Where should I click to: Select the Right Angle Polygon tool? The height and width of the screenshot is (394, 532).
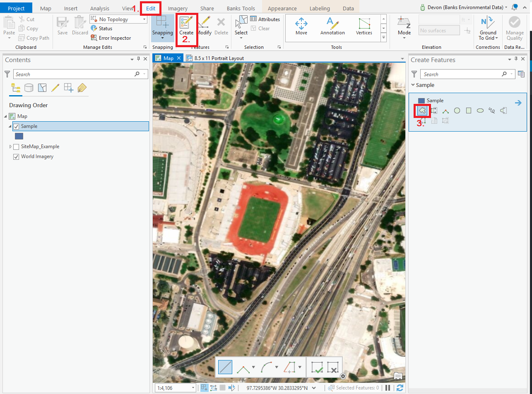click(445, 111)
